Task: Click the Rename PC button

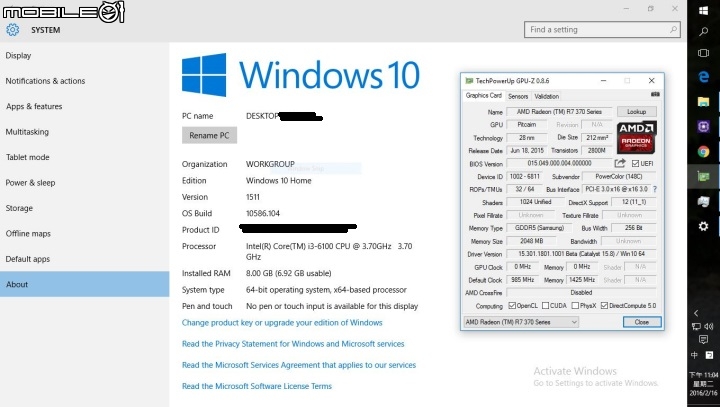Action: [209, 136]
